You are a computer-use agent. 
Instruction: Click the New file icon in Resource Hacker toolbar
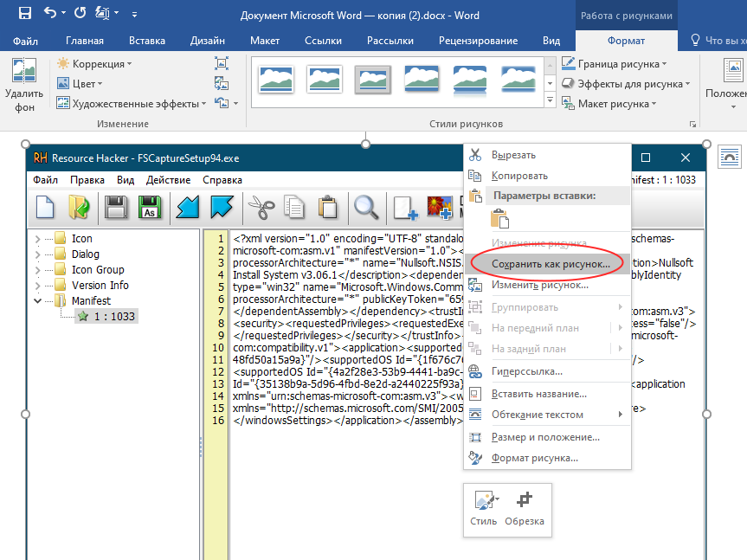(x=45, y=208)
